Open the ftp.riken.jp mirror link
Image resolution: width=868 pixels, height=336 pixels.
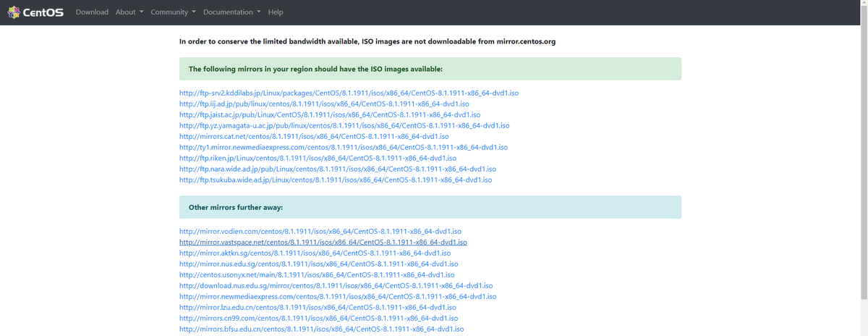coord(318,158)
